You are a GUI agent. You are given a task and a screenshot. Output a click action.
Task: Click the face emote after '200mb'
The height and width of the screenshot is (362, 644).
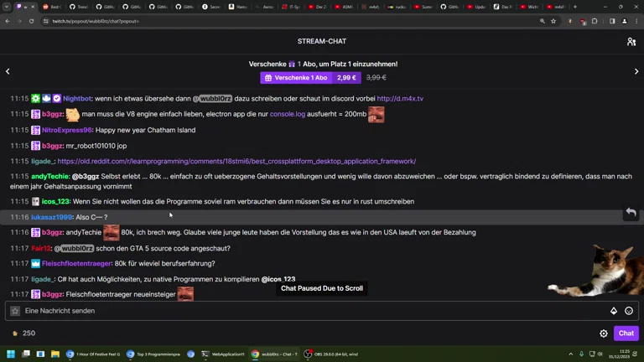pos(377,115)
